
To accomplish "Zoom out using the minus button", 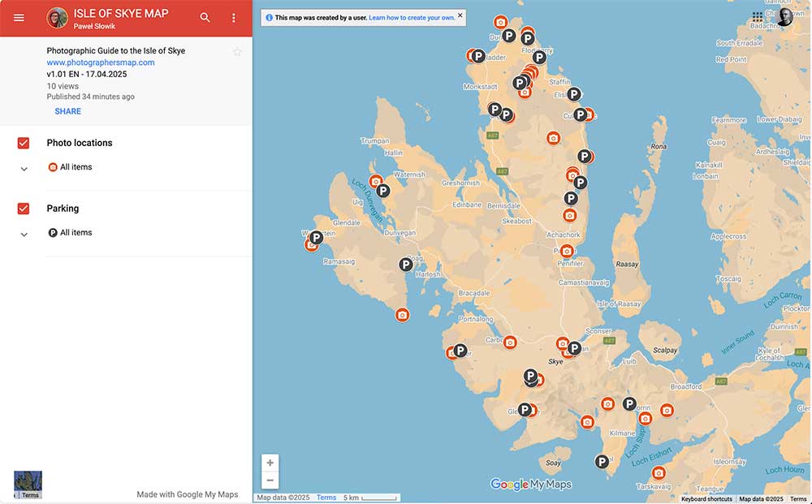I will 270,480.
